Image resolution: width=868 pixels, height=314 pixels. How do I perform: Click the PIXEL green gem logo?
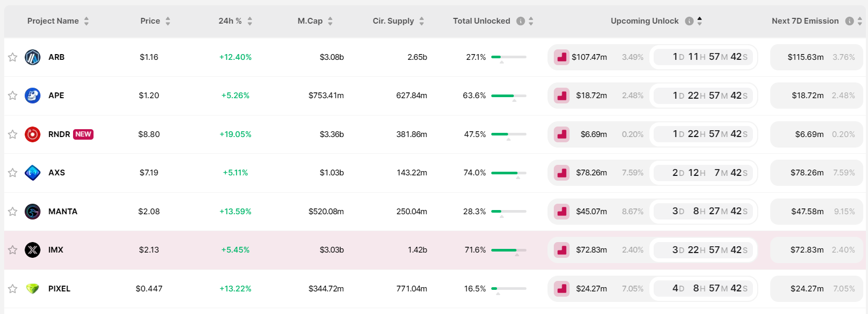coord(33,289)
